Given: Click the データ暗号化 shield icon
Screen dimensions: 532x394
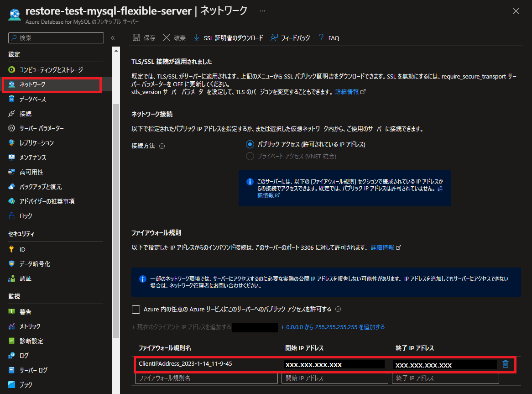Looking at the screenshot, I should pos(11,264).
